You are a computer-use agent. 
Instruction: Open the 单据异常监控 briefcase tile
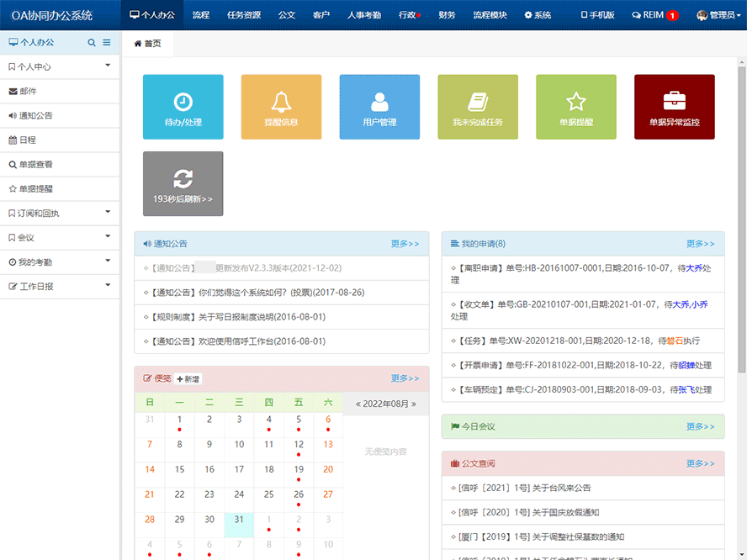(x=675, y=107)
